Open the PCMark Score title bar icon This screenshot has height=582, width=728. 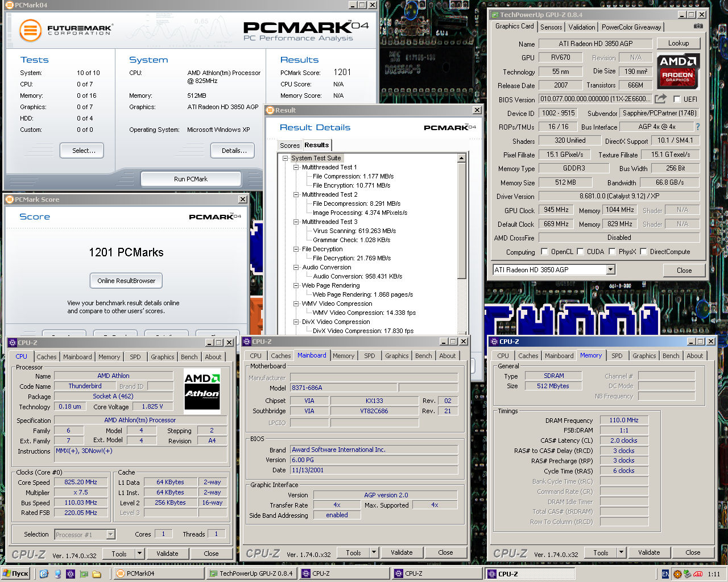point(9,199)
